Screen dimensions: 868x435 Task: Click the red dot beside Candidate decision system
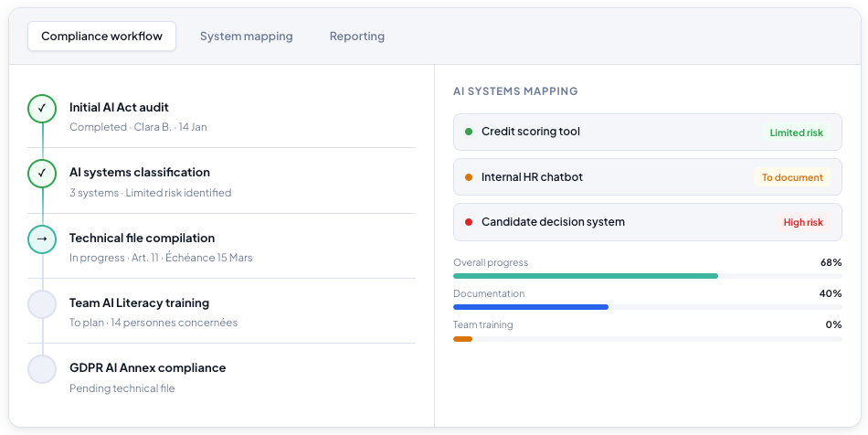[x=469, y=222]
